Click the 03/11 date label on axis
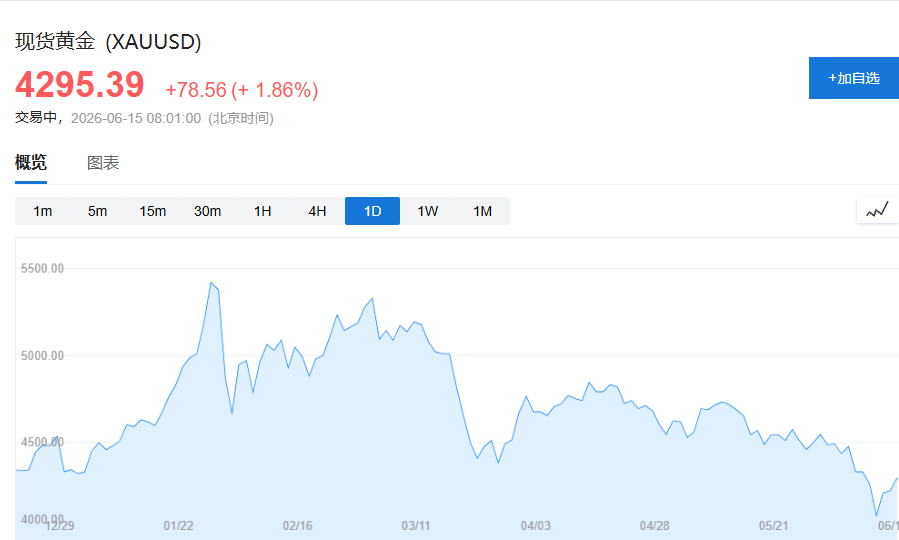This screenshot has height=540, width=899. pos(416,526)
